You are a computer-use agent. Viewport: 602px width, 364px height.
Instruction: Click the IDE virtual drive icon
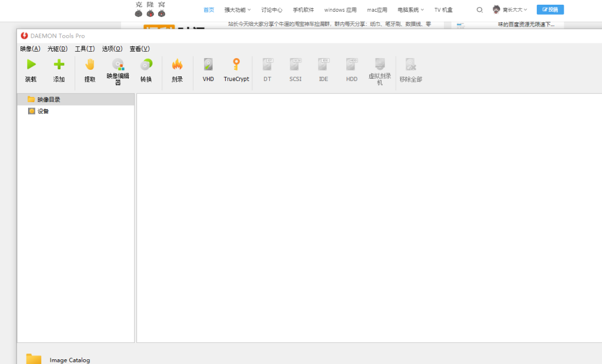[324, 64]
